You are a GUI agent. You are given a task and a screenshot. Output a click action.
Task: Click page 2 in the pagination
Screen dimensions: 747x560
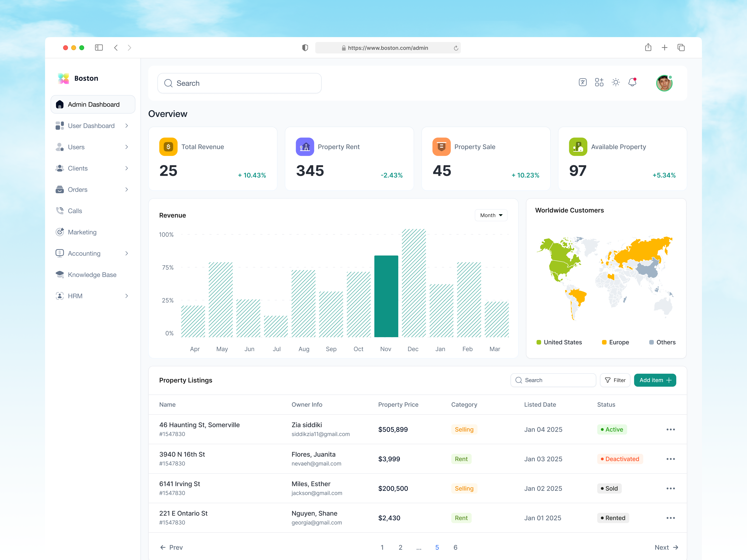pyautogui.click(x=401, y=547)
